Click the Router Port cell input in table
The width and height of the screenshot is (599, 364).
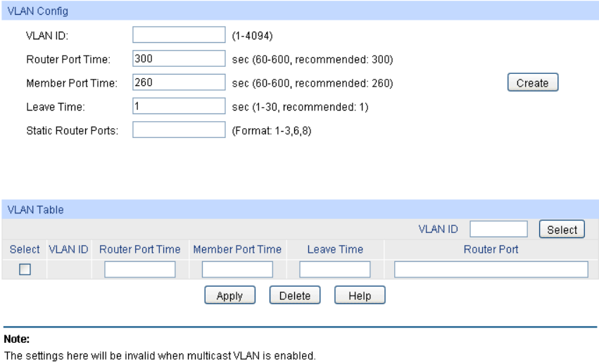(491, 269)
